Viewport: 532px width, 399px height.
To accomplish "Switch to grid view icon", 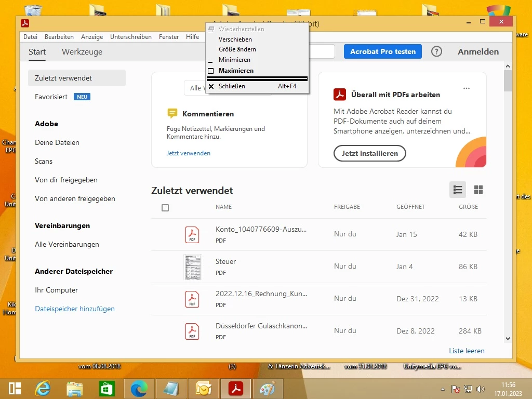I will 478,190.
